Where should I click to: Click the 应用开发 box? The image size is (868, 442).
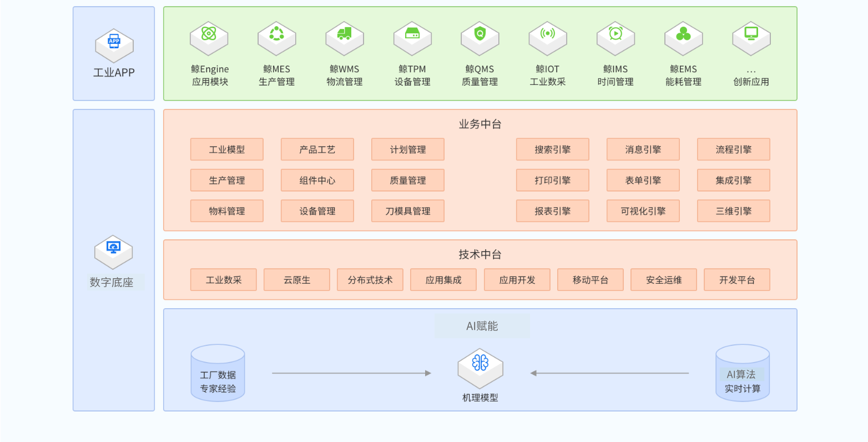point(517,280)
